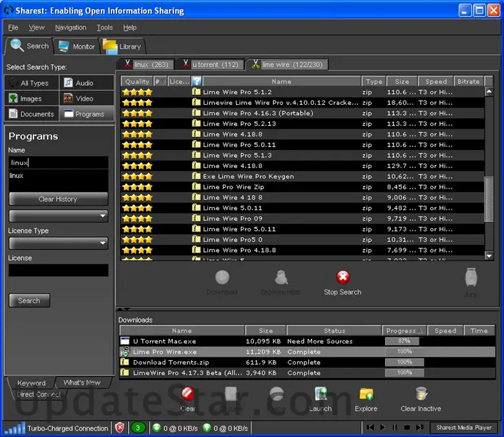The image size is (504, 437).
Task: Open Explore folder icon in Downloads
Action: click(x=366, y=395)
